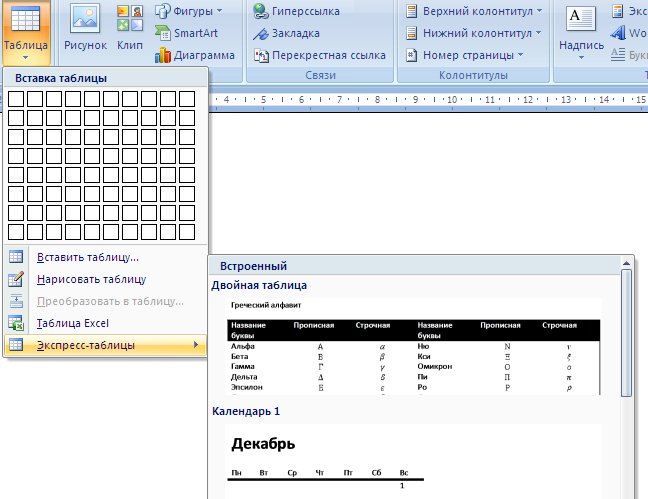Image resolution: width=648 pixels, height=499 pixels.
Task: Open the Фигуры shapes gallery
Action: pyautogui.click(x=189, y=11)
